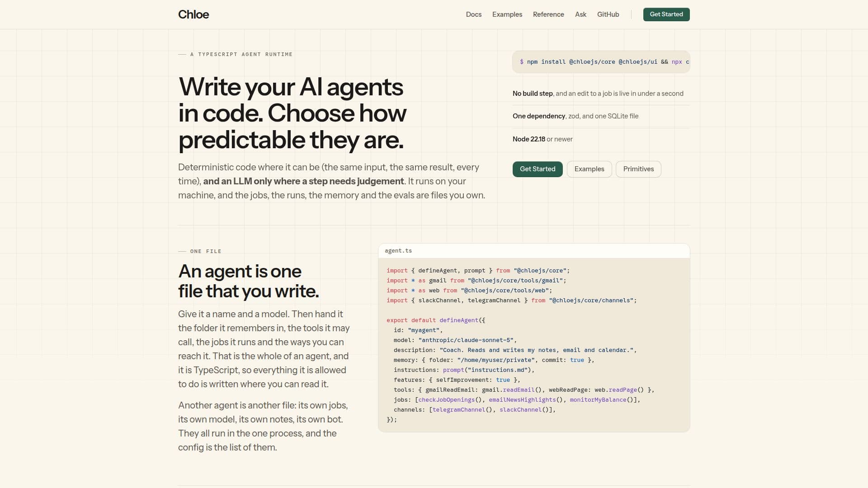Click the 'Write your AI agents' headline

coord(292,113)
